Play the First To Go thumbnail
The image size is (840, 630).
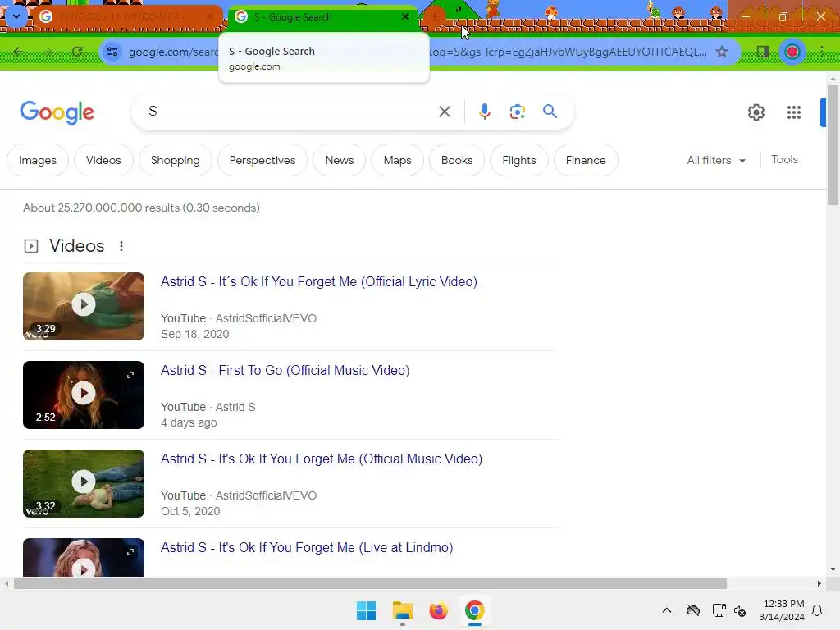point(84,395)
